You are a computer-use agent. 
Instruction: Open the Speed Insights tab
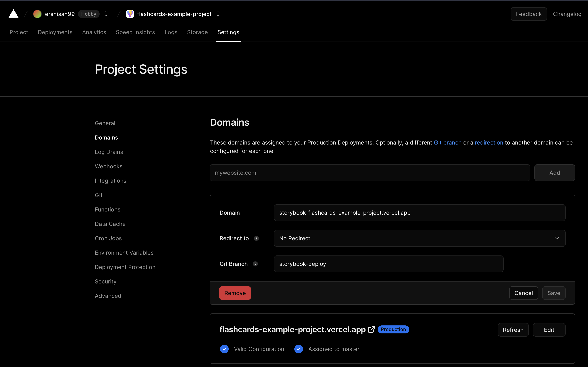[135, 32]
